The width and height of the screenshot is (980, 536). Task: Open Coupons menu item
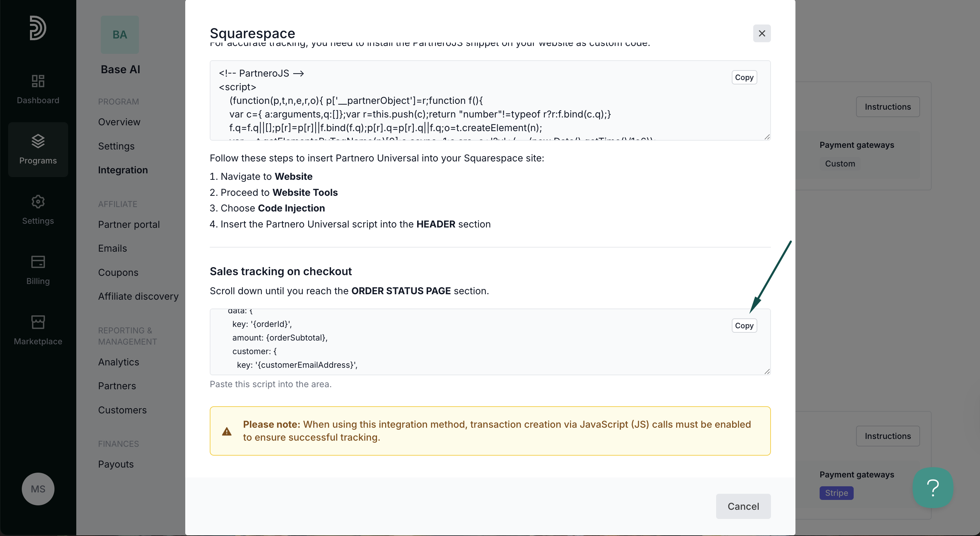click(118, 272)
